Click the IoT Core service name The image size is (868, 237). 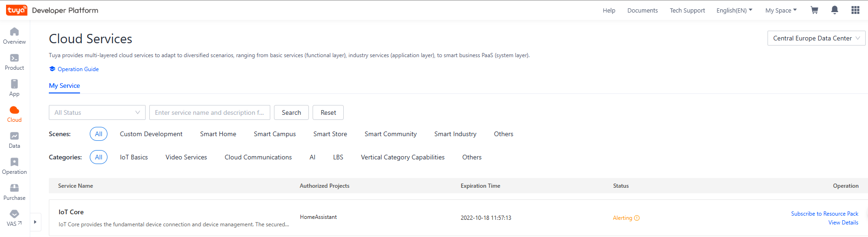(x=71, y=212)
